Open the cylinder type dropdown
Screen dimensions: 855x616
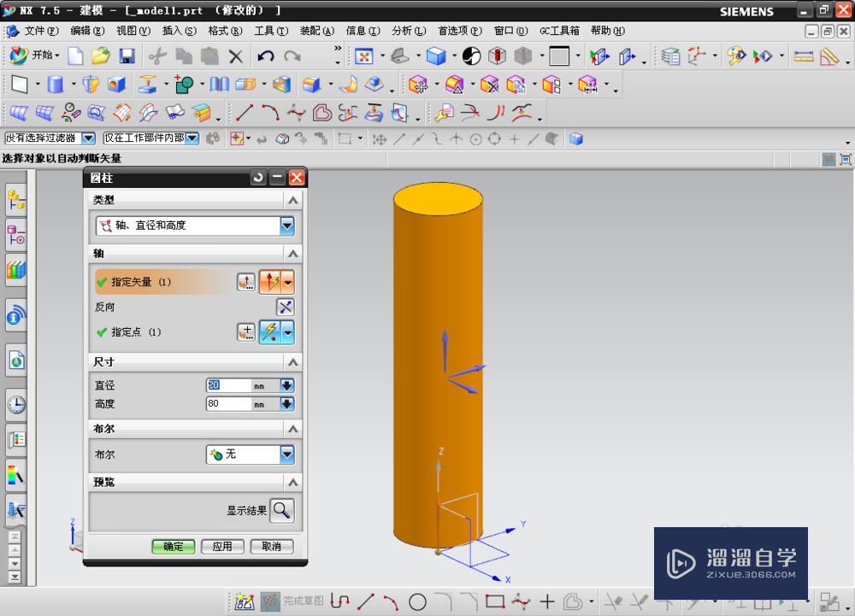coord(286,226)
